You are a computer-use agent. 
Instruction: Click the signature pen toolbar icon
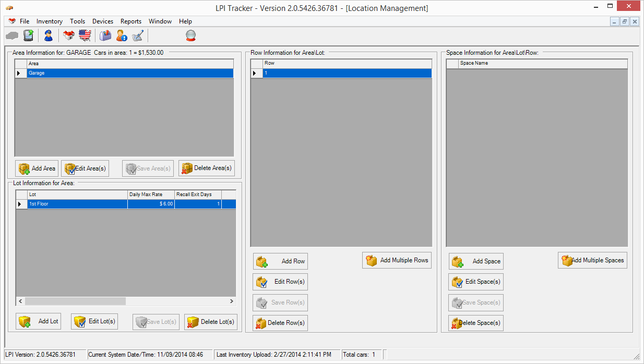137,35
